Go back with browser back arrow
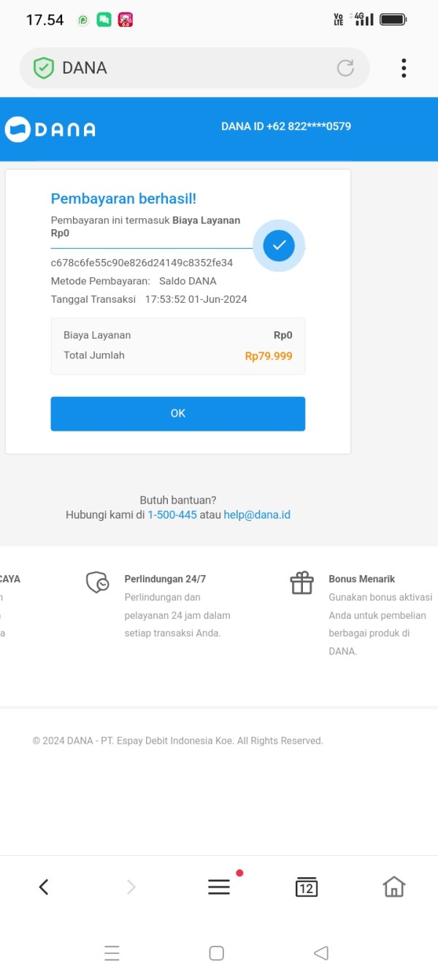This screenshot has height=980, width=438. pos(44,887)
